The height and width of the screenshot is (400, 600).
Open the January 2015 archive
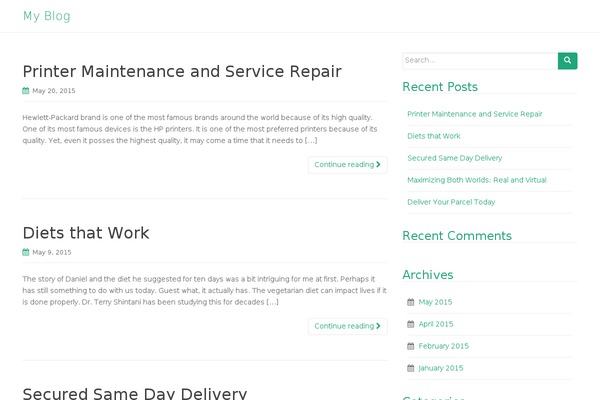(x=441, y=368)
